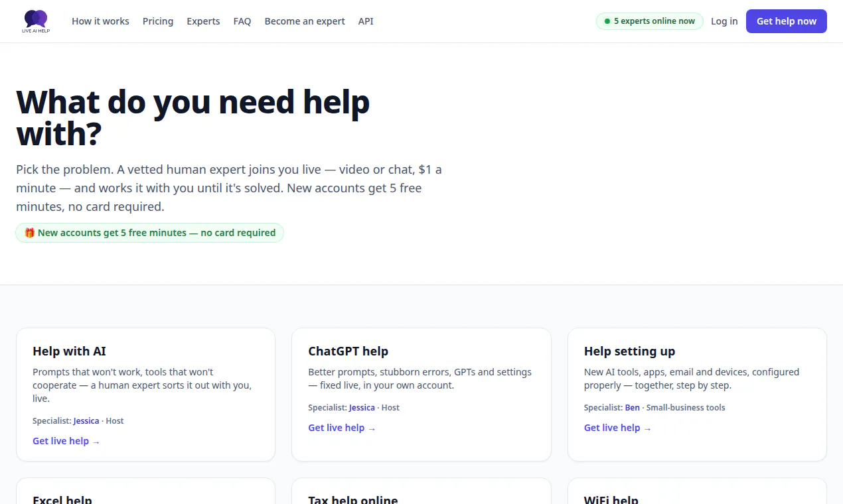Click the Help with AI card description

pyautogui.click(x=142, y=385)
